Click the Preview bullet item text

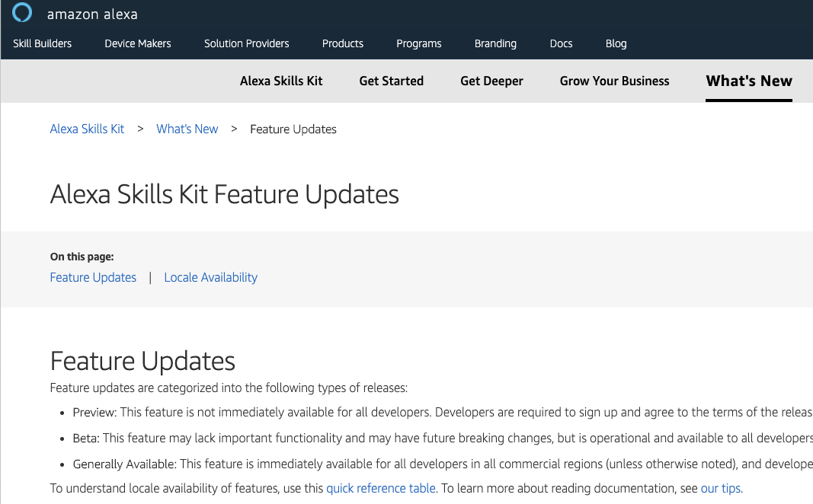[x=442, y=413]
